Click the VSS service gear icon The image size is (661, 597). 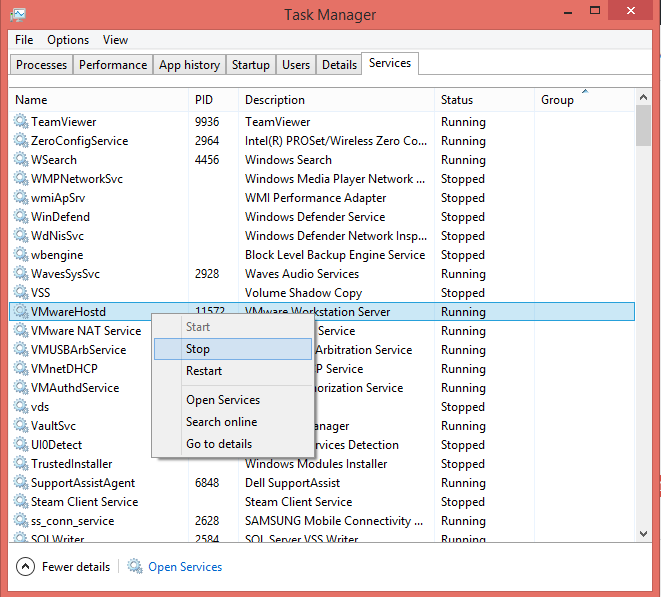(x=20, y=292)
